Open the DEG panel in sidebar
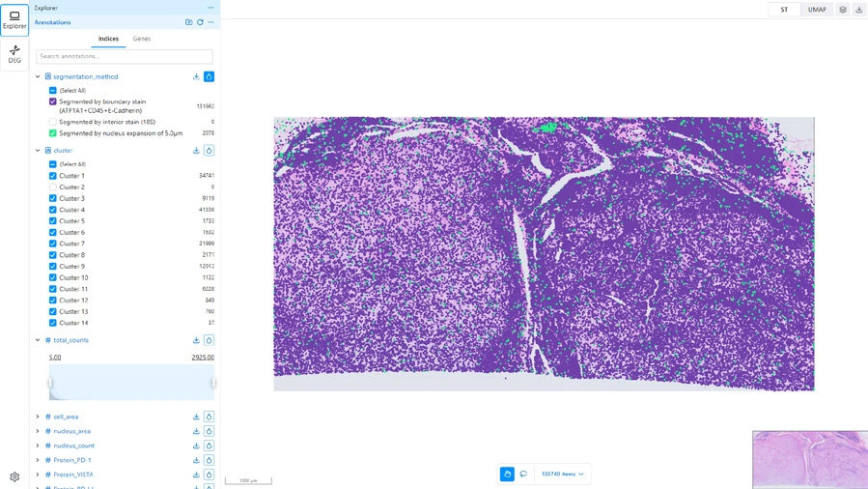Image resolution: width=868 pixels, height=489 pixels. tap(14, 54)
